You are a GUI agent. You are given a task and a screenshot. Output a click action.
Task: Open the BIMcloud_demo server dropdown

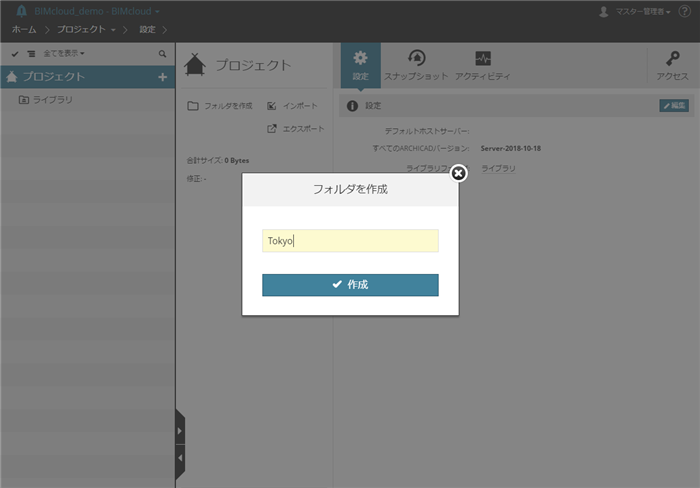[x=97, y=11]
